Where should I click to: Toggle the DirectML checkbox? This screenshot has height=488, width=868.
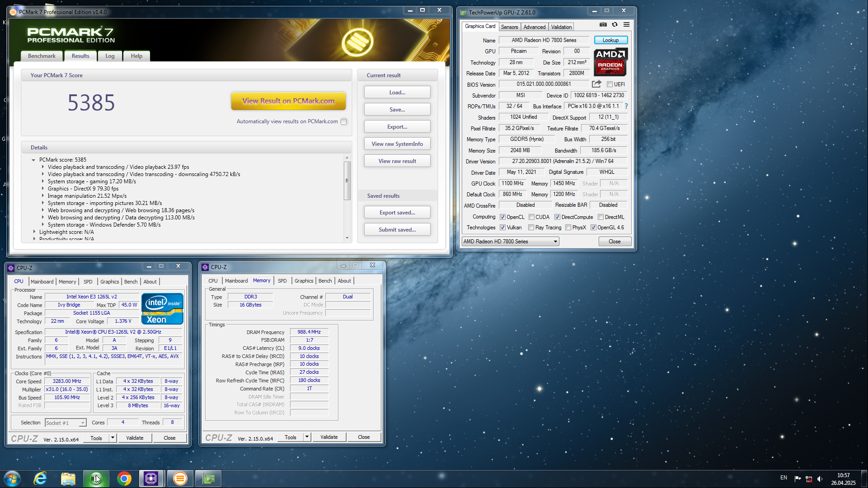tap(601, 217)
